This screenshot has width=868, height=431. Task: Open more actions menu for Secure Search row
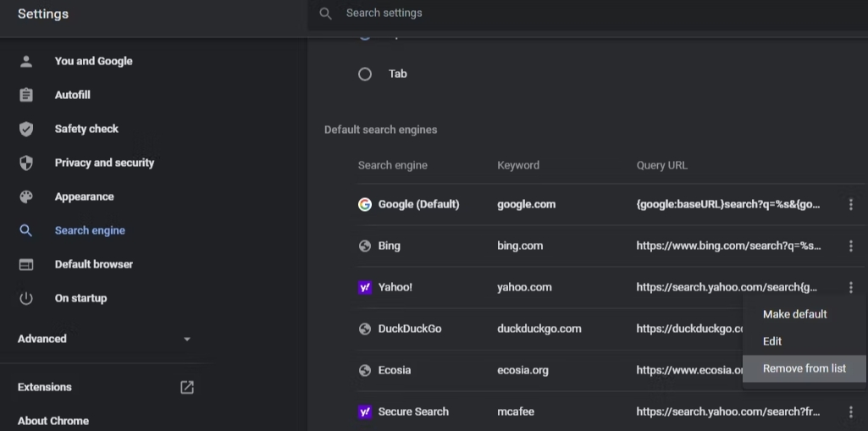point(851,412)
